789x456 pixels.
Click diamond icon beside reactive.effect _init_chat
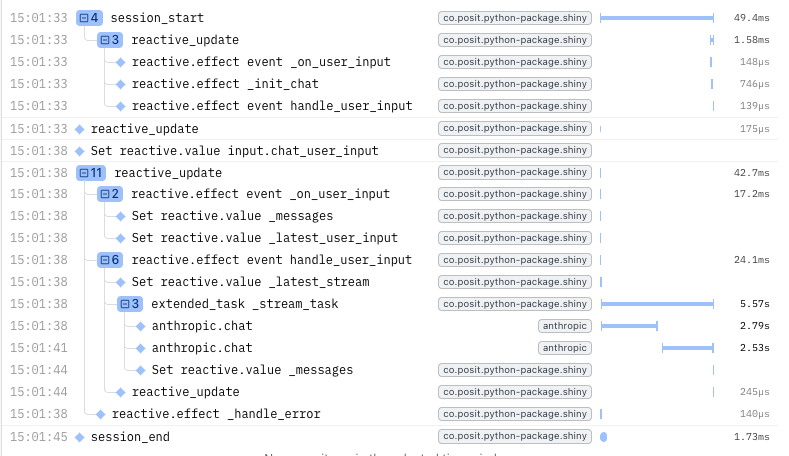tap(121, 84)
